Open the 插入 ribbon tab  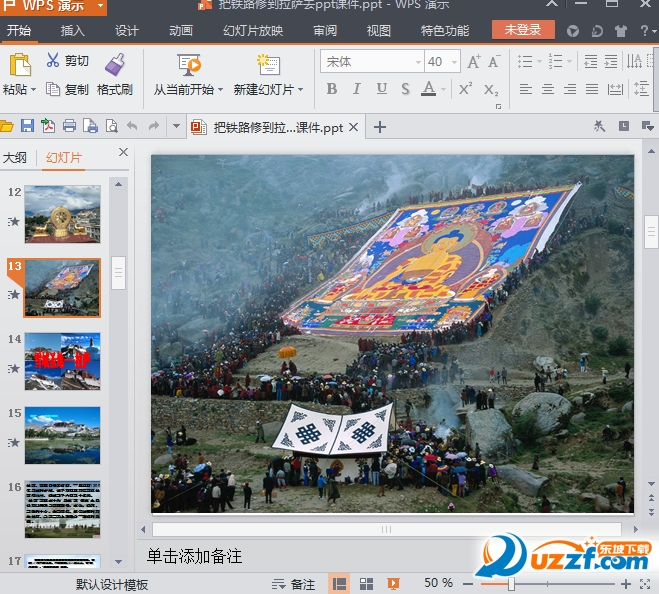tap(72, 31)
